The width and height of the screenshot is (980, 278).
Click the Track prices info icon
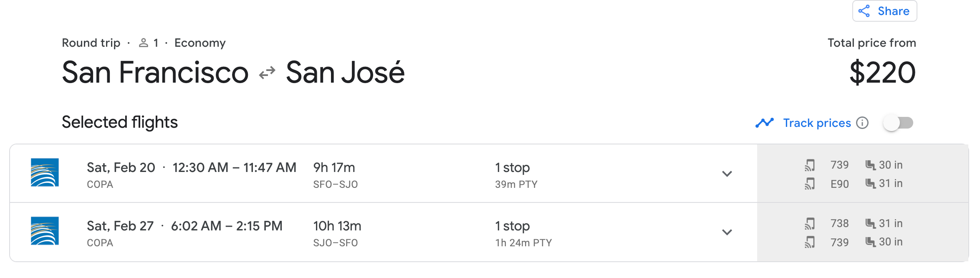point(862,123)
